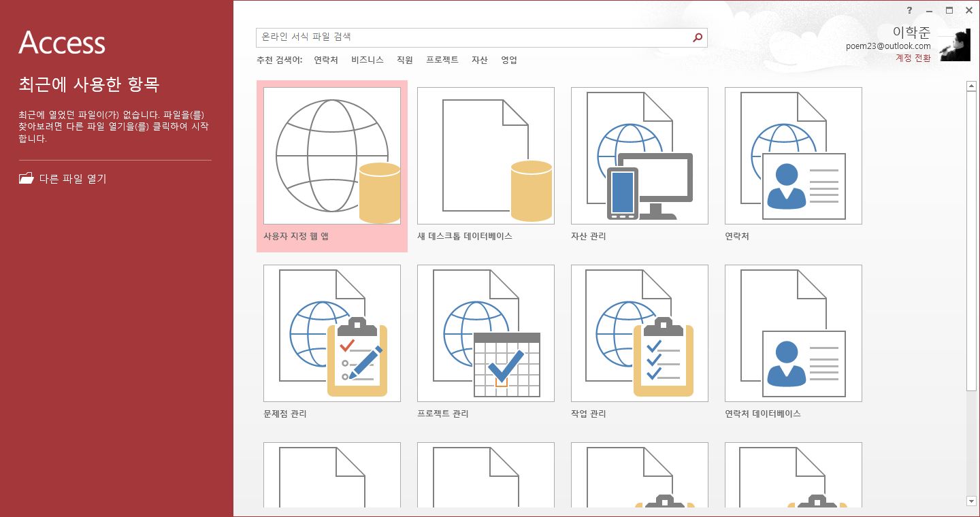Search suggested keyword 프로젝트
Screen dimensions: 980x517
pyautogui.click(x=442, y=60)
